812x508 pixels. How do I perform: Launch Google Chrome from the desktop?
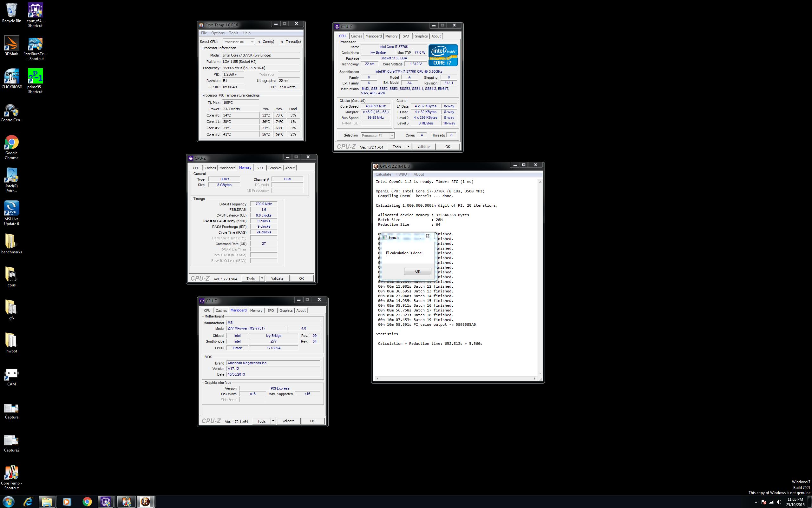coord(11,148)
